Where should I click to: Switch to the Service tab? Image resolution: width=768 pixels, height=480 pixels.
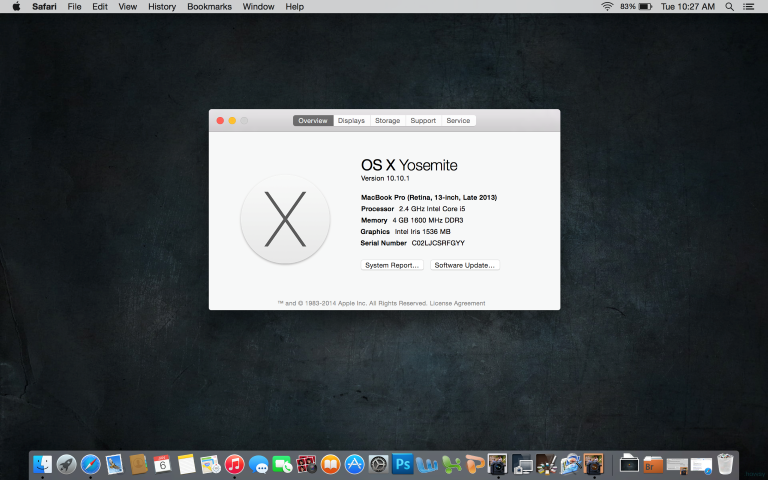pyautogui.click(x=458, y=120)
